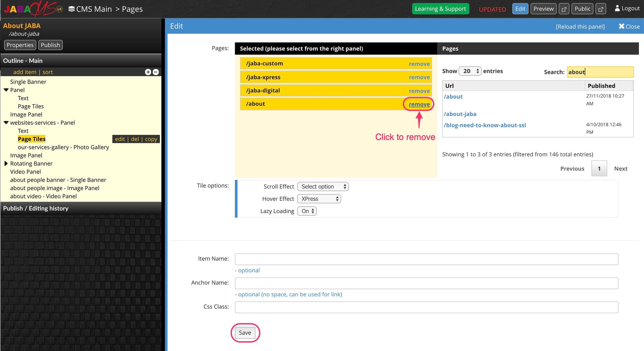The image size is (644, 351).
Task: Click sort link in outline
Action: coord(48,72)
